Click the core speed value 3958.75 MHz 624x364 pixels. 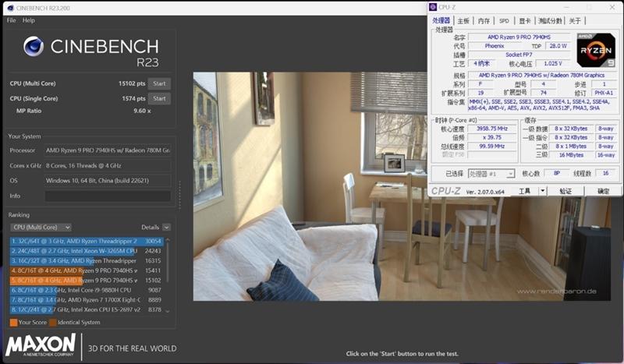coord(492,129)
